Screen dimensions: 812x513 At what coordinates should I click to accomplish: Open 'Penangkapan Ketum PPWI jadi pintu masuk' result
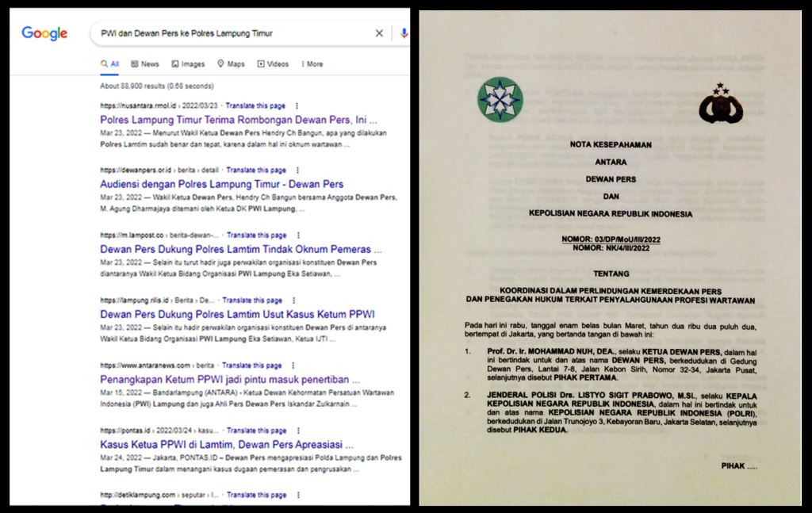pos(229,379)
